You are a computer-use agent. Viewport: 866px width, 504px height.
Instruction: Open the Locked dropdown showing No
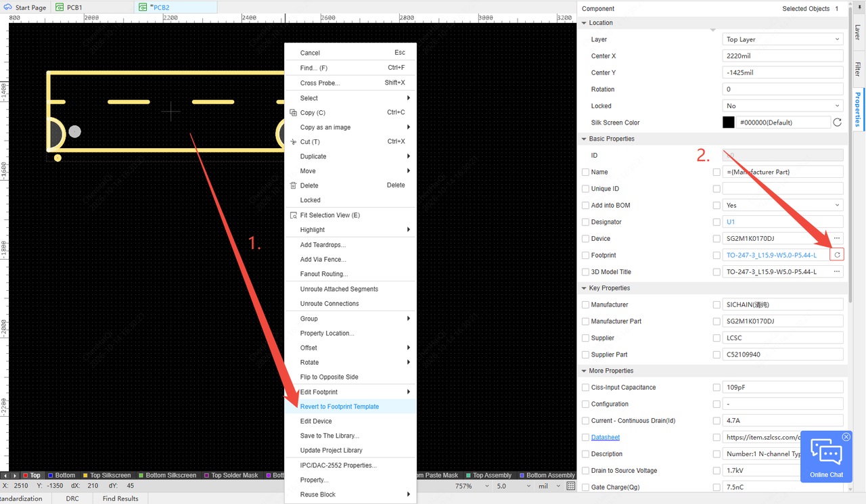pyautogui.click(x=783, y=106)
